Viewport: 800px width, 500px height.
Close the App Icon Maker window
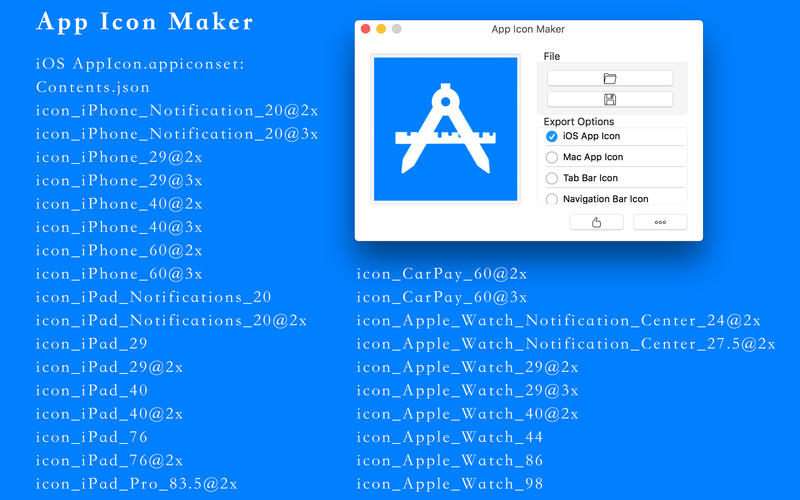pyautogui.click(x=365, y=29)
